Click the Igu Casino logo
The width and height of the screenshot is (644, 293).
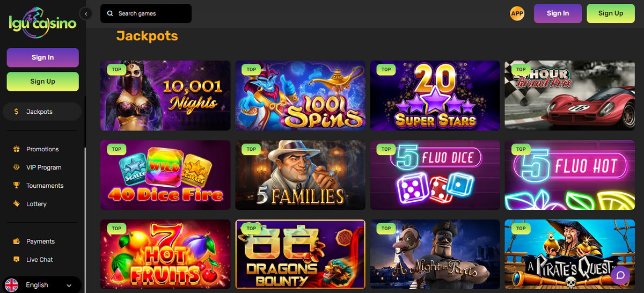click(42, 22)
